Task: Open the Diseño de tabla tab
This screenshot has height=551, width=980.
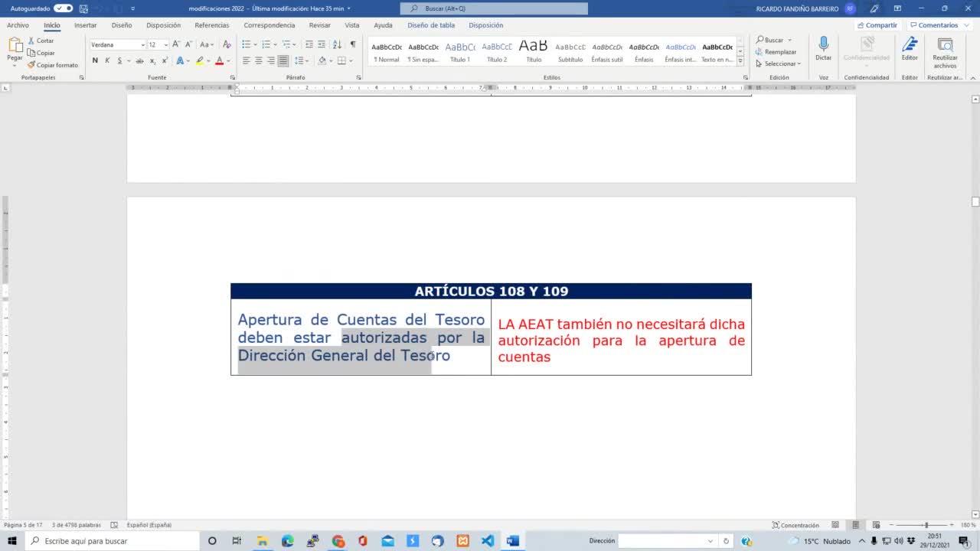Action: click(x=431, y=25)
